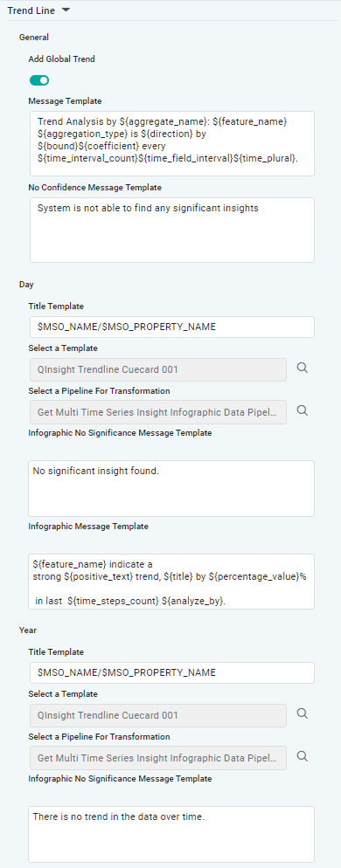Edit the Day Infographic Message Template text

[171, 582]
